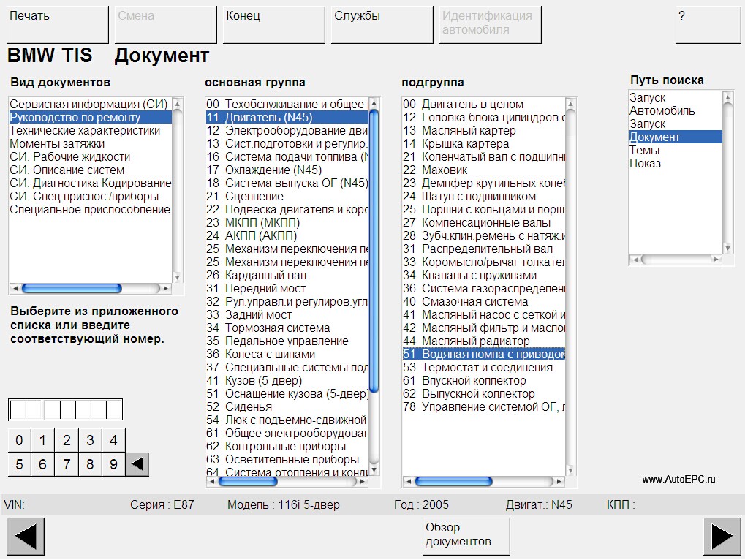Select Технические характеристики document type
Viewport: 745px width, 560px height.
click(x=90, y=131)
